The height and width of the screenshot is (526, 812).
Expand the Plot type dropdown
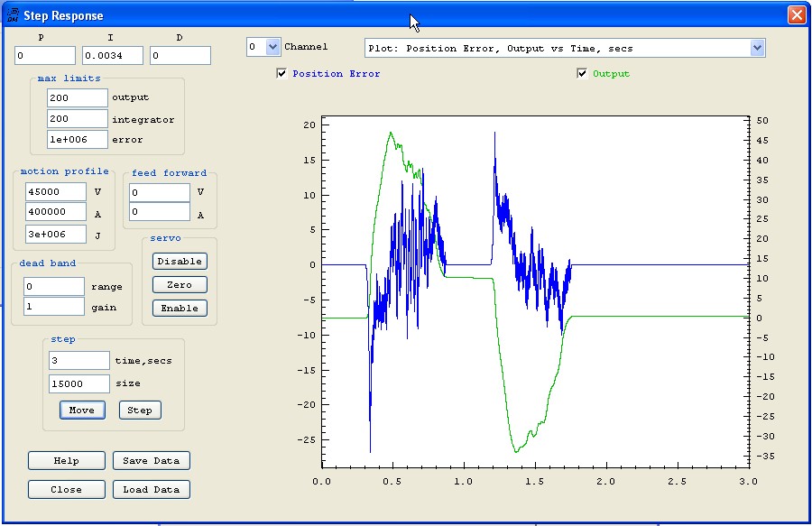757,48
